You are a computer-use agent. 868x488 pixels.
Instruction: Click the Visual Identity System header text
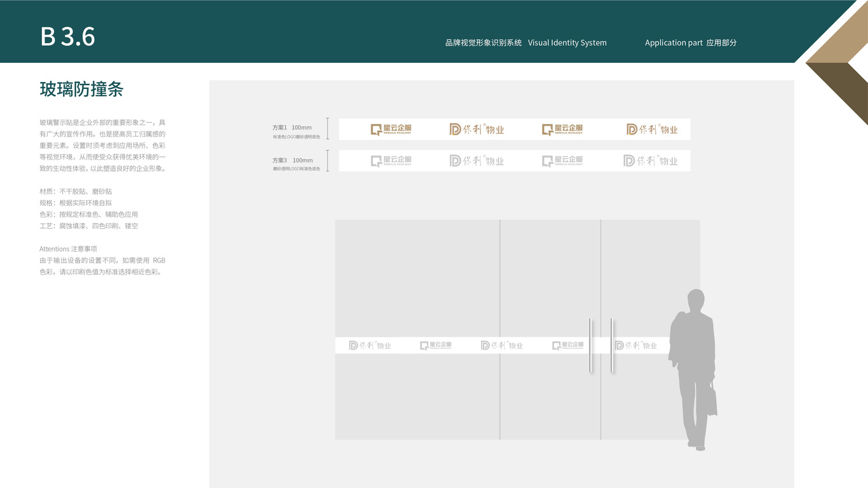point(567,43)
